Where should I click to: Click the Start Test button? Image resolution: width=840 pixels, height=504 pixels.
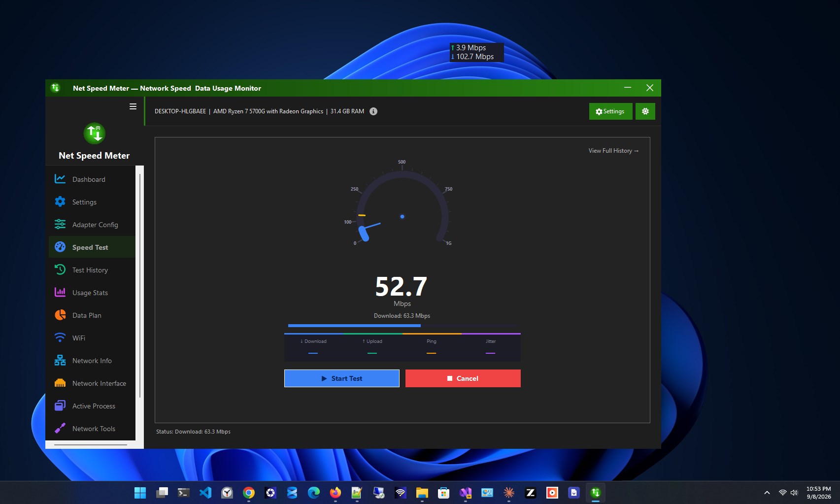coord(342,378)
